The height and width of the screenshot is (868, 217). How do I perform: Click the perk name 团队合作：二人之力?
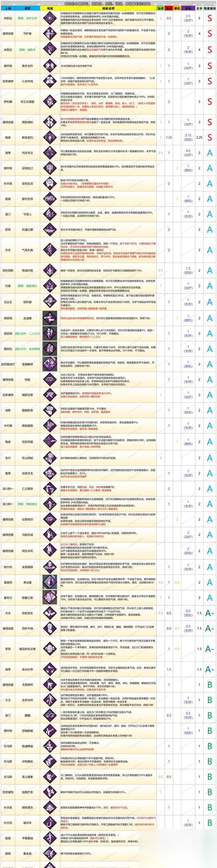click(x=28, y=334)
